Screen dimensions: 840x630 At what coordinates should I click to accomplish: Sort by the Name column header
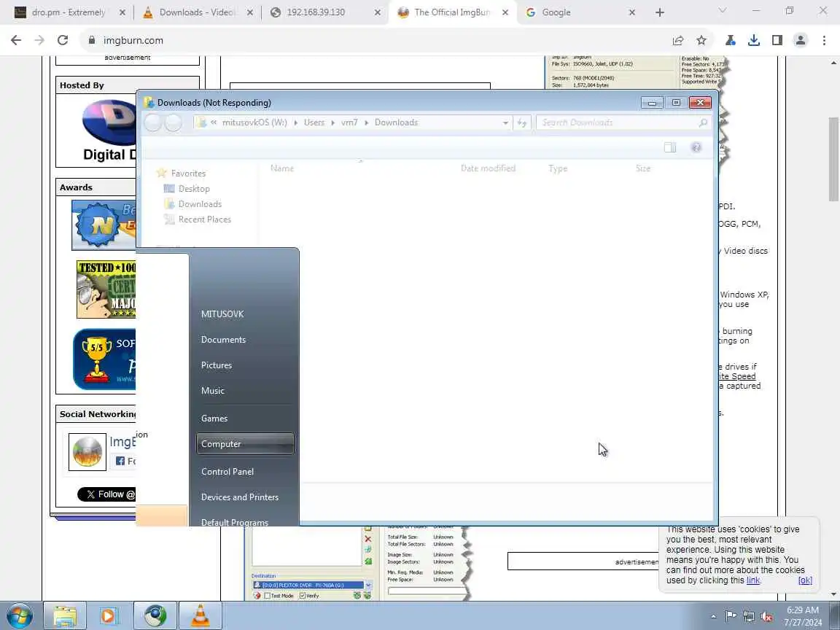pyautogui.click(x=282, y=168)
